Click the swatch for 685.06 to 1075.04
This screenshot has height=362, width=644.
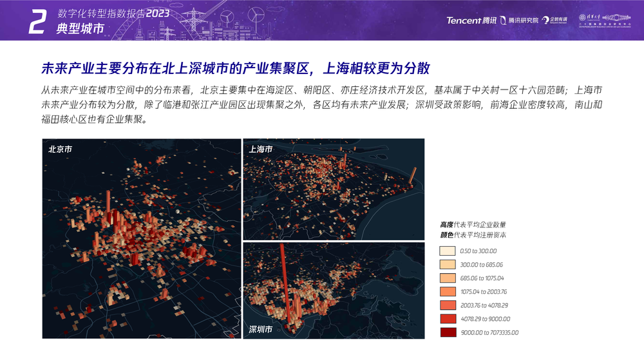pos(448,278)
